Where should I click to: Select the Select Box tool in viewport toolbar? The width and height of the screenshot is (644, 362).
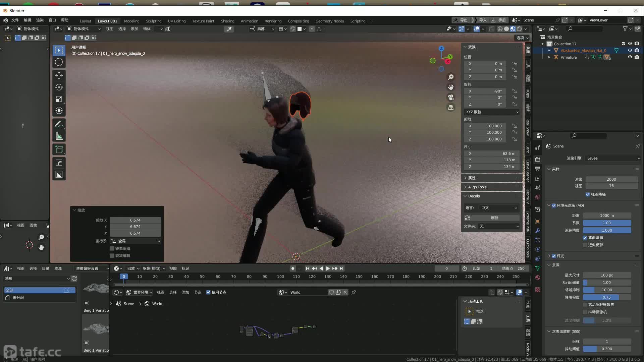(59, 50)
